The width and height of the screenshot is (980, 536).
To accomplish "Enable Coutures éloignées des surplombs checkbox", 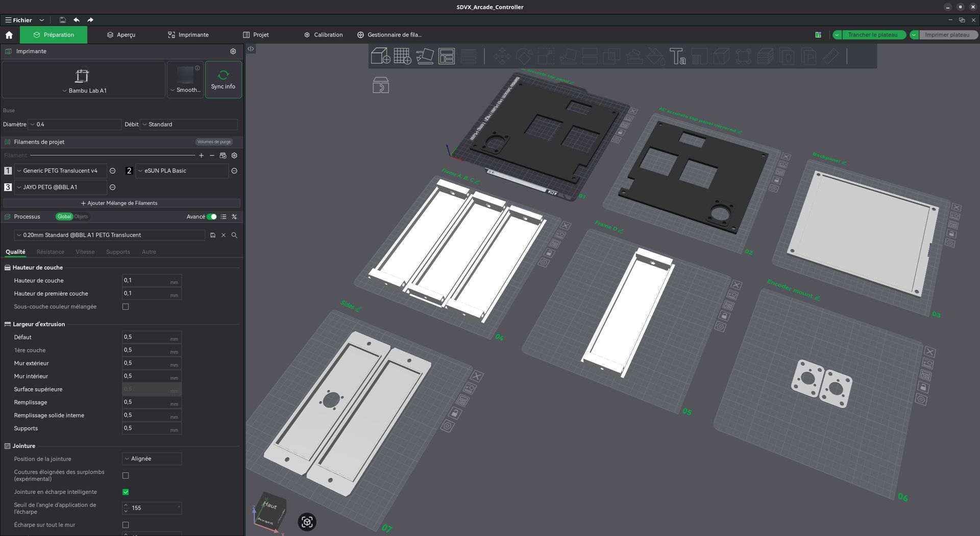I will [126, 475].
